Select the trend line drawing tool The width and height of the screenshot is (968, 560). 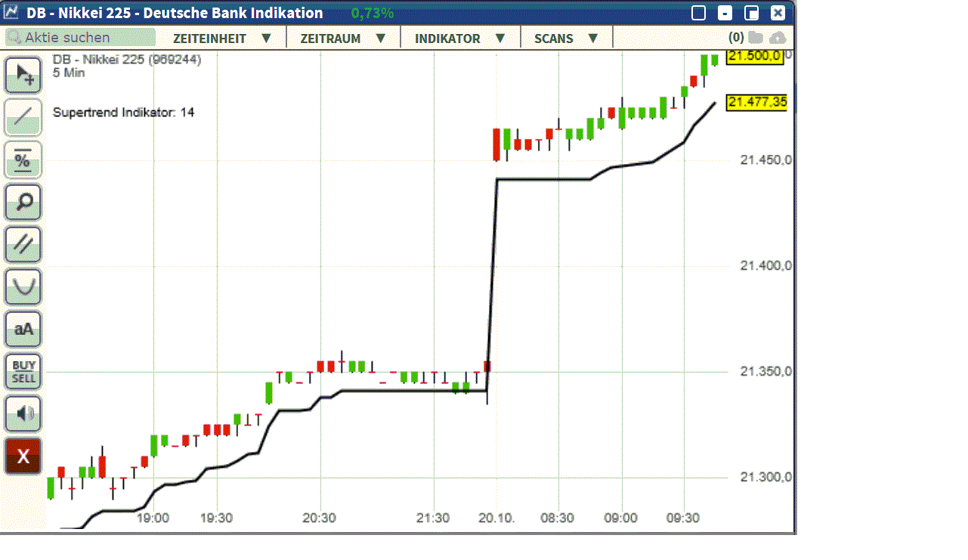23,117
